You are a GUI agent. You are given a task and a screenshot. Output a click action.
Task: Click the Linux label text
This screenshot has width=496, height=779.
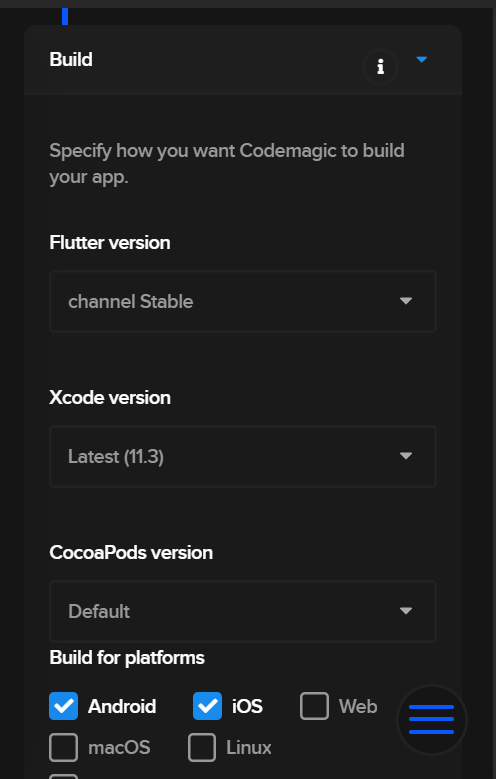coord(249,748)
